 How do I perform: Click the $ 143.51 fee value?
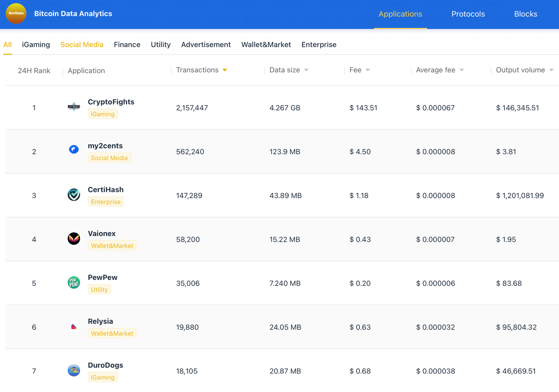click(363, 108)
